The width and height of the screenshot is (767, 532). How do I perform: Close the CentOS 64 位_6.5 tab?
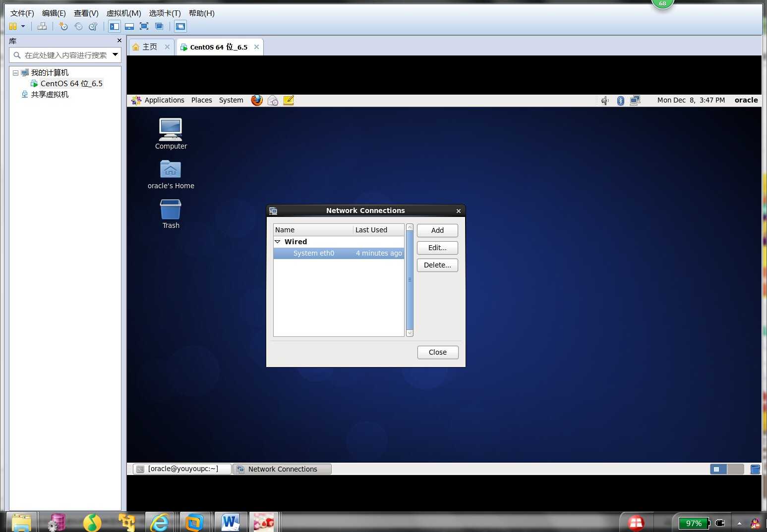(x=256, y=47)
